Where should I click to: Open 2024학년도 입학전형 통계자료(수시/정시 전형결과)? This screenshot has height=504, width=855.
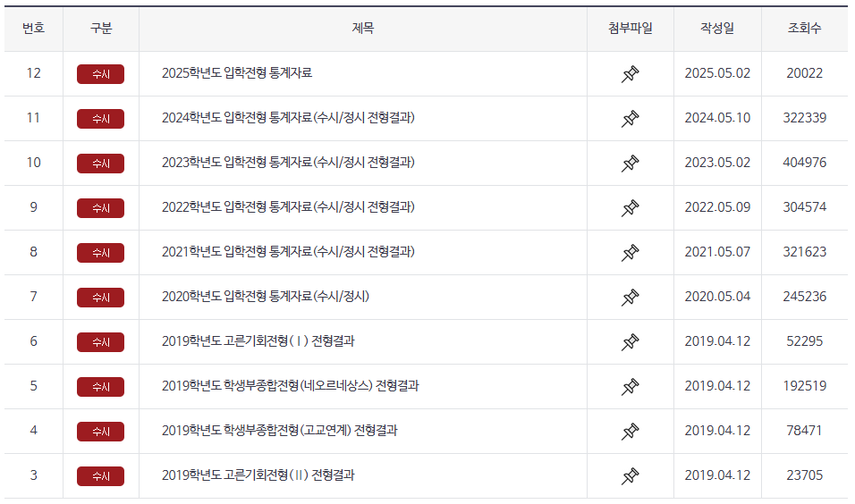point(288,118)
